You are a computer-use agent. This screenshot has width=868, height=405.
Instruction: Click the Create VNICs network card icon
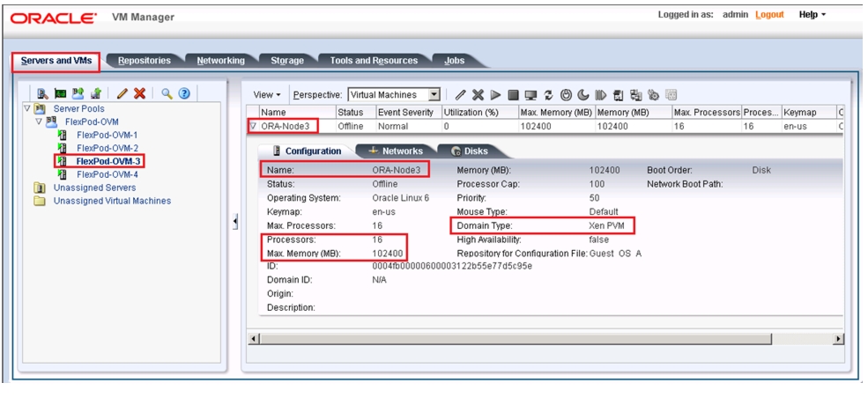(x=60, y=93)
